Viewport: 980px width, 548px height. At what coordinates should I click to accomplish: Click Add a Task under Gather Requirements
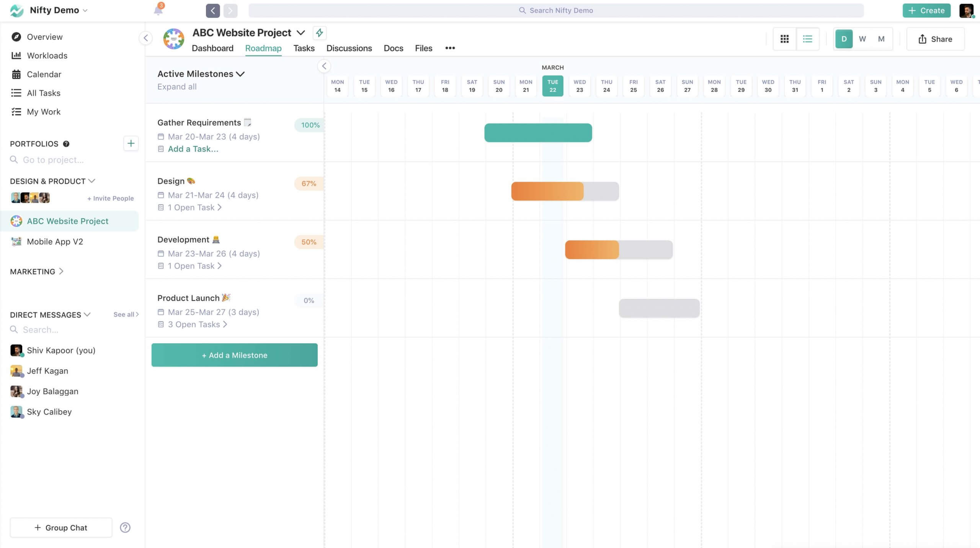193,149
